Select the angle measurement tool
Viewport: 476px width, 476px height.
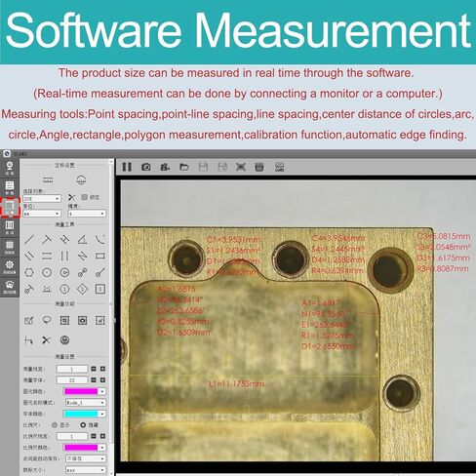pyautogui.click(x=83, y=240)
